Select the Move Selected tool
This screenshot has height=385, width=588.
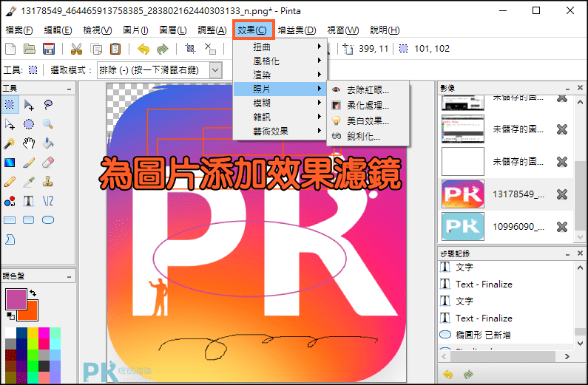point(29,105)
